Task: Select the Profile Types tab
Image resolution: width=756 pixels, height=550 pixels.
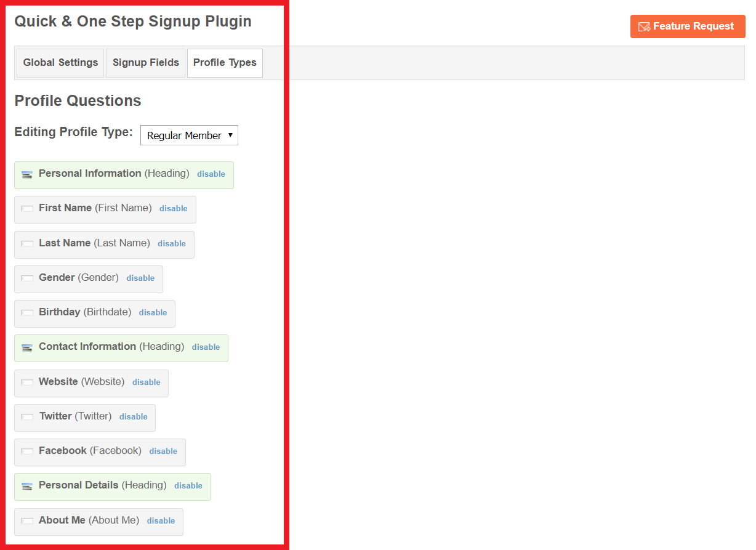Action: pos(225,63)
